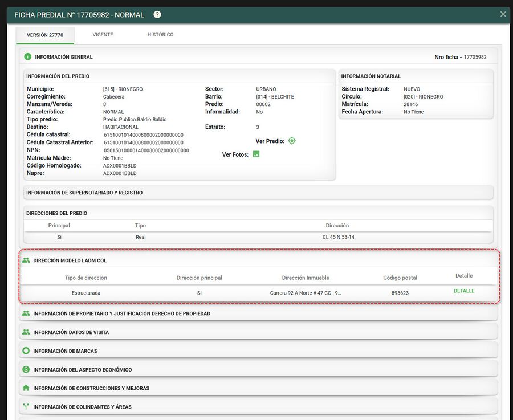
Task: Select the Versión 27778 tab
Action: coord(45,35)
